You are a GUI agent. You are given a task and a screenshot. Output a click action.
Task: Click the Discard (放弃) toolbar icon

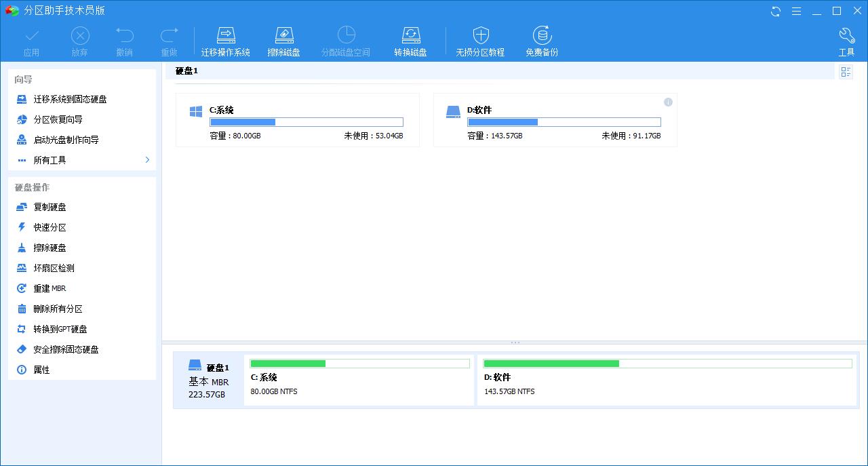tap(80, 35)
